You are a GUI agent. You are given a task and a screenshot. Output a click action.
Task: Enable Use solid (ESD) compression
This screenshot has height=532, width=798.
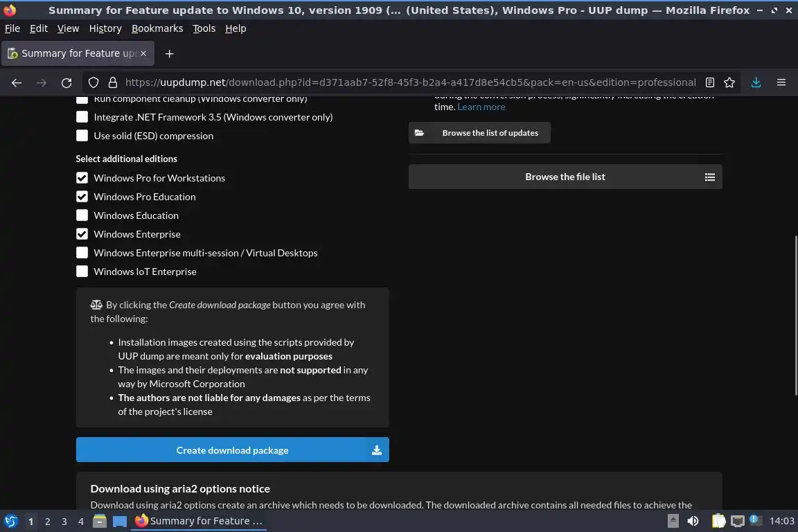[x=82, y=136]
